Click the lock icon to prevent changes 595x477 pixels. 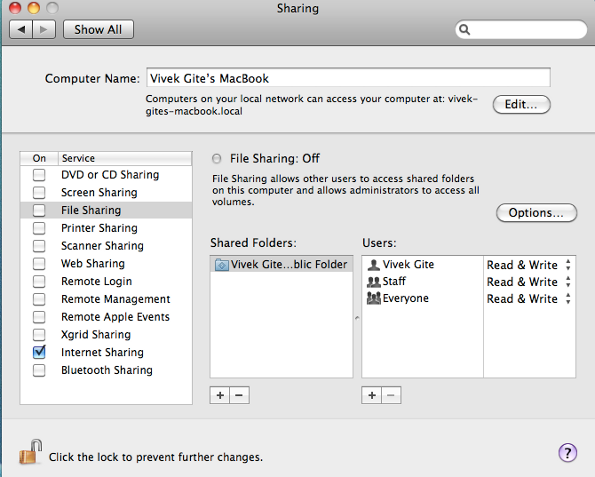pos(30,452)
